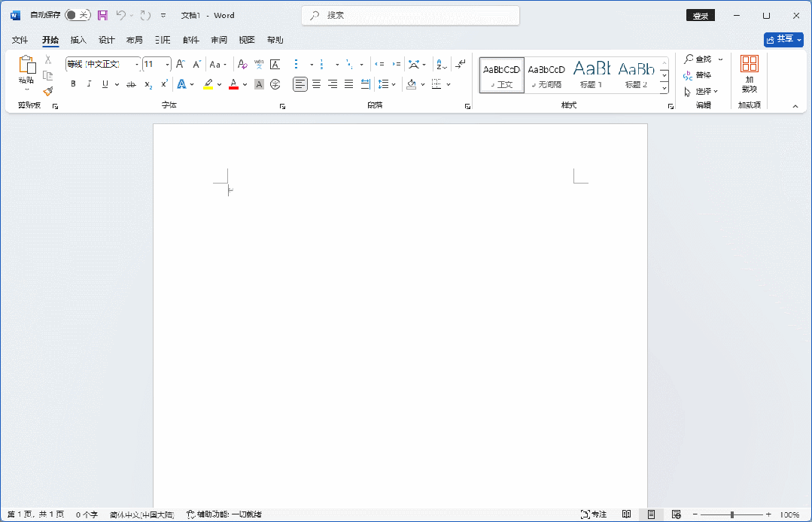Apply the red font color
Screen dimensions: 812x522
tap(233, 84)
